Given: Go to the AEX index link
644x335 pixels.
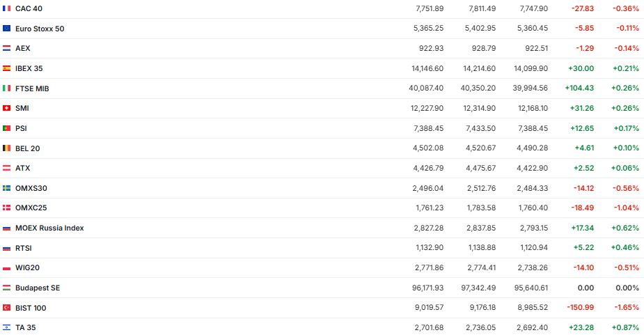Looking at the screenshot, I should coord(23,48).
